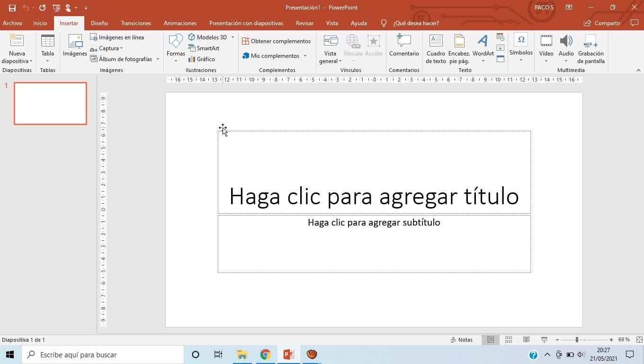This screenshot has height=364, width=644.
Task: Open the Diseño tab
Action: (99, 23)
